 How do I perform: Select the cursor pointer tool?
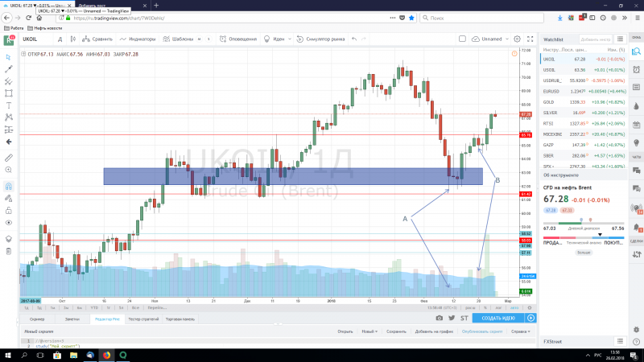(8, 57)
